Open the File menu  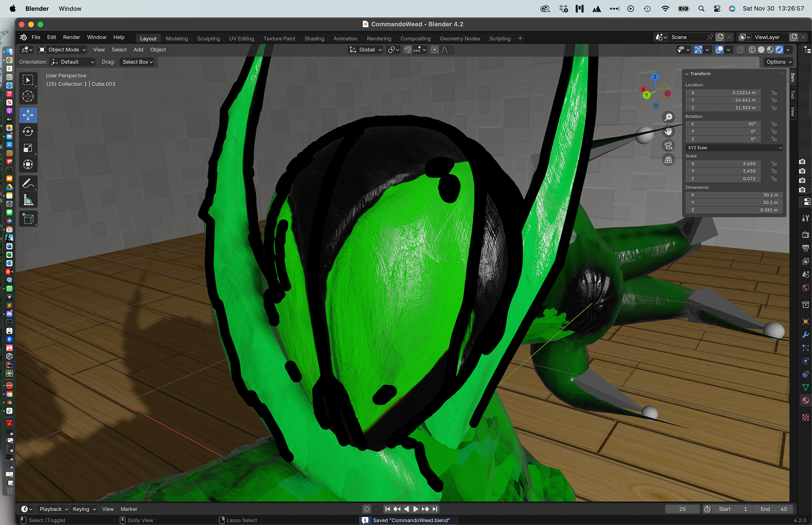[x=36, y=37]
